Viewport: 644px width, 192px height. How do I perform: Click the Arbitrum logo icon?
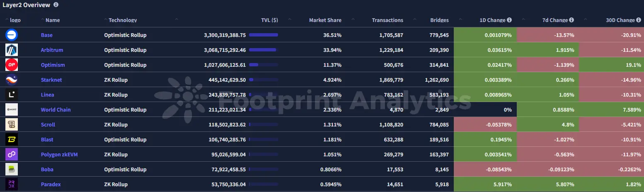(x=11, y=50)
